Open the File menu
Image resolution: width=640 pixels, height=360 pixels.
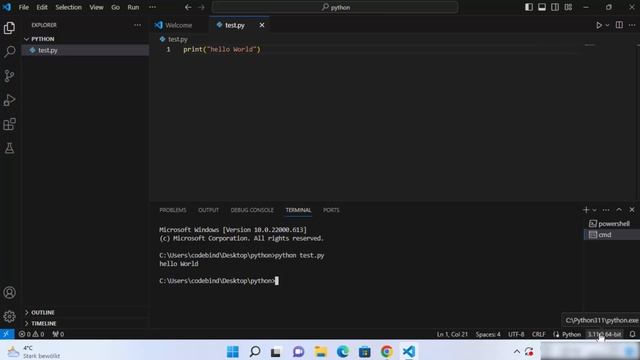tap(24, 7)
